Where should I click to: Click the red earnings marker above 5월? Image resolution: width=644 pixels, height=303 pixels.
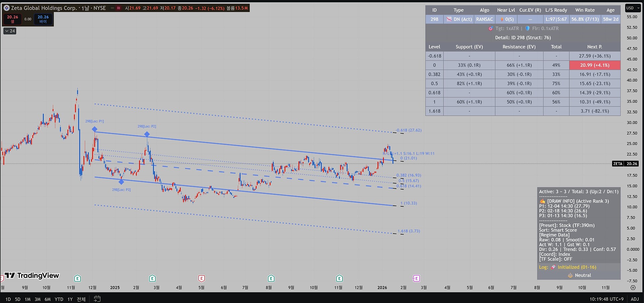tap(202, 278)
